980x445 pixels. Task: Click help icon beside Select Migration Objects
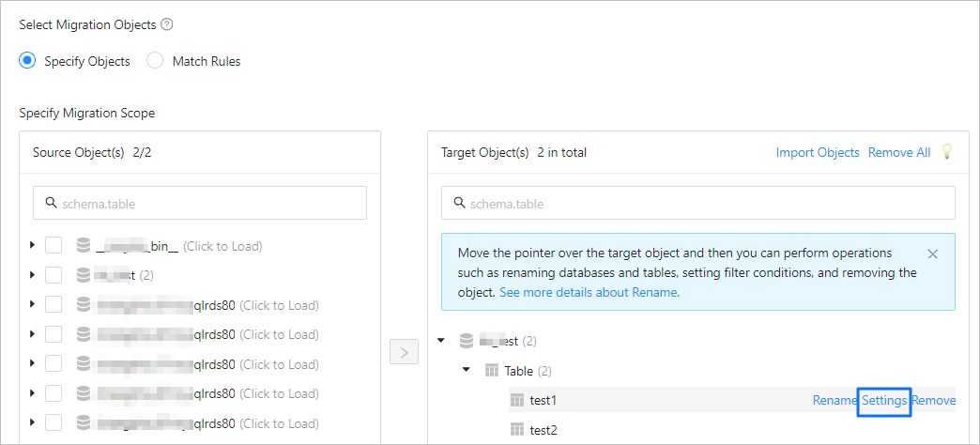(166, 25)
